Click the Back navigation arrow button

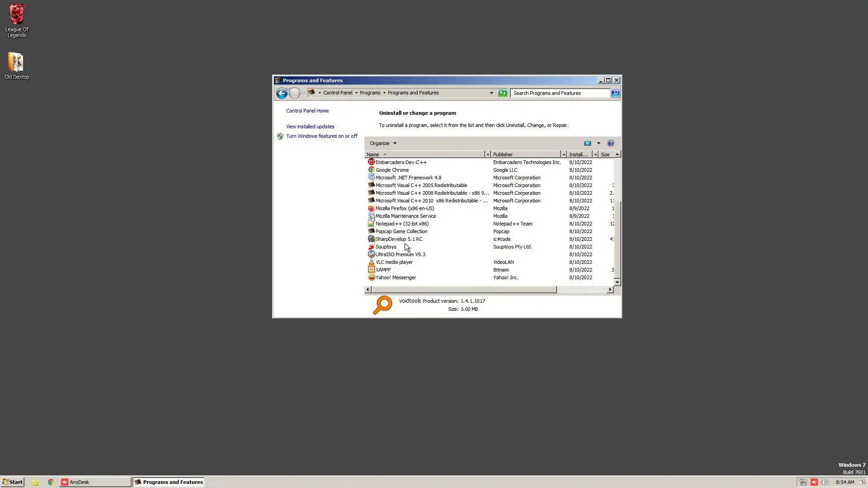tap(281, 94)
